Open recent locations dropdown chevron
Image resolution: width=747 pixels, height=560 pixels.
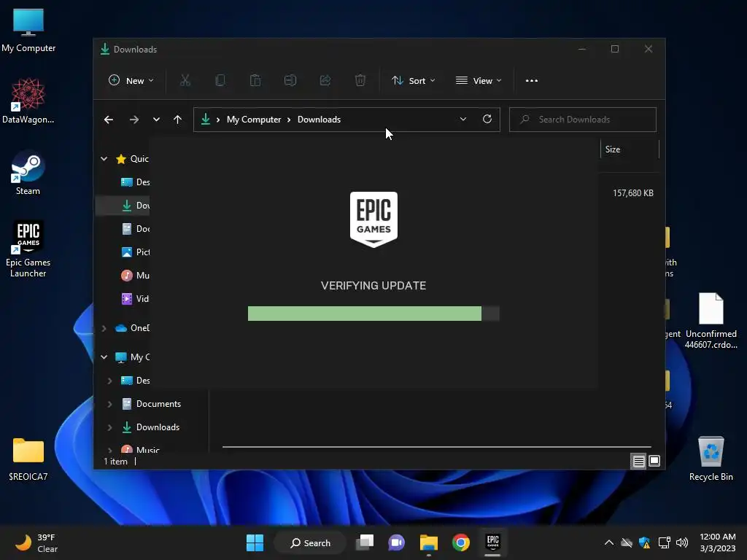tap(156, 120)
